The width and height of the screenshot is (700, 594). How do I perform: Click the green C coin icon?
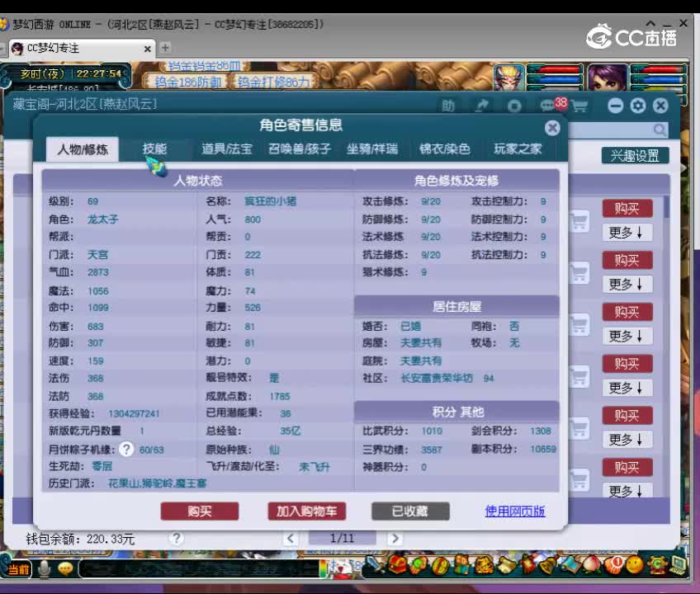tap(657, 565)
